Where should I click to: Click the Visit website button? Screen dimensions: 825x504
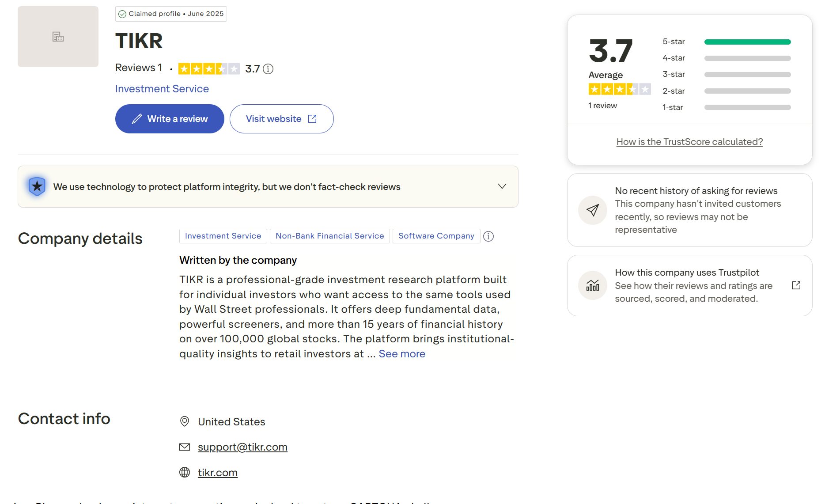pyautogui.click(x=282, y=119)
